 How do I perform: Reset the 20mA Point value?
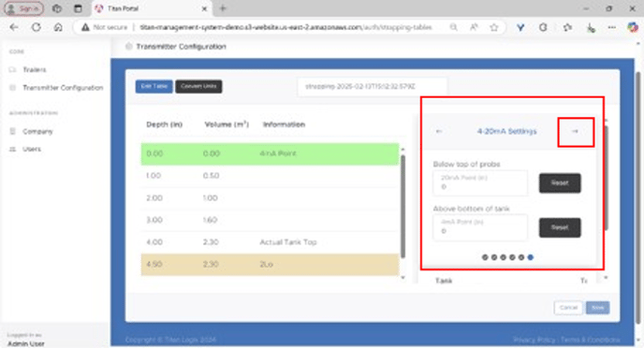[x=560, y=183]
